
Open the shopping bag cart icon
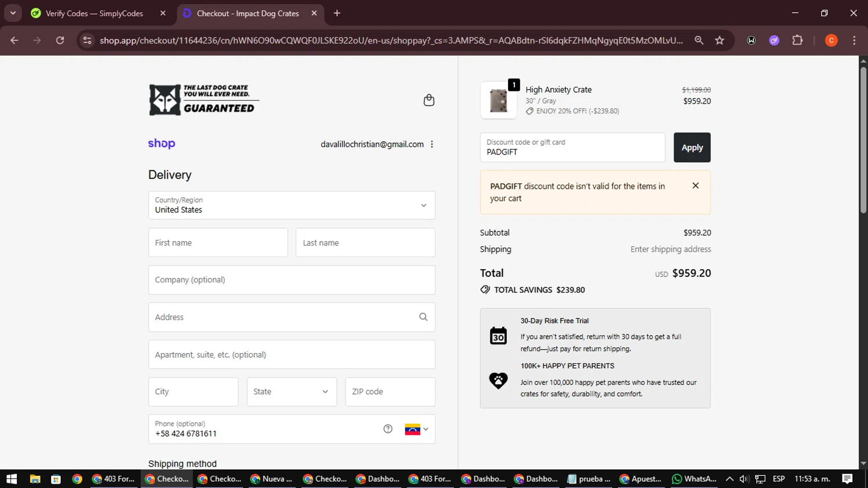429,100
